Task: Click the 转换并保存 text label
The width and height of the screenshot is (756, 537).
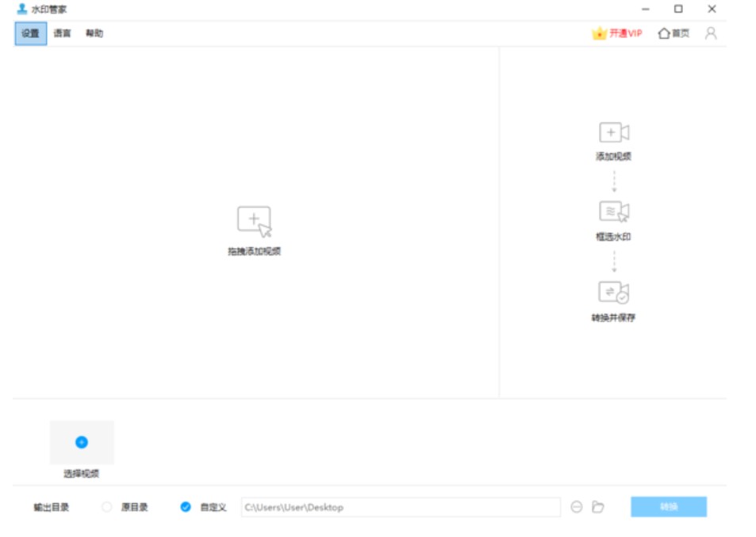Action: 614,317
